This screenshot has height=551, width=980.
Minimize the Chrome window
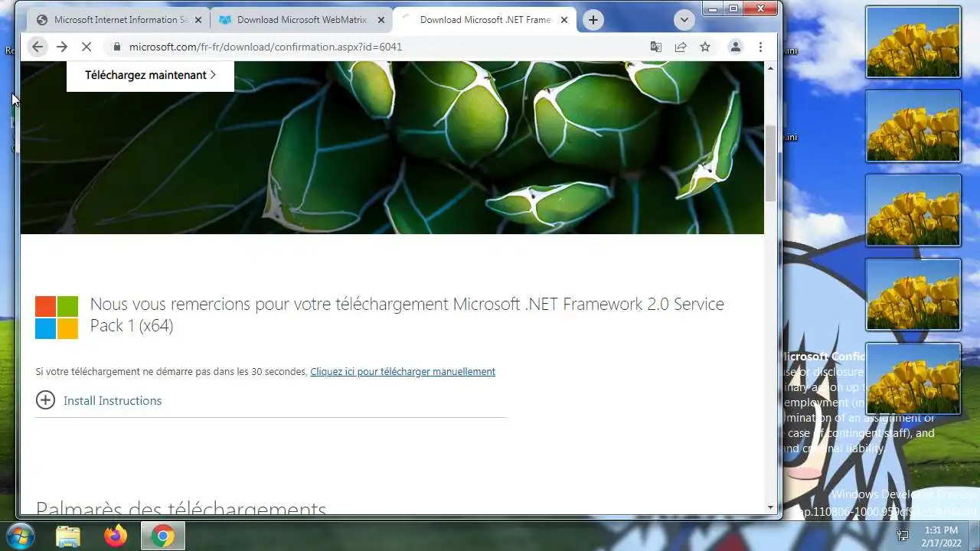(x=714, y=8)
